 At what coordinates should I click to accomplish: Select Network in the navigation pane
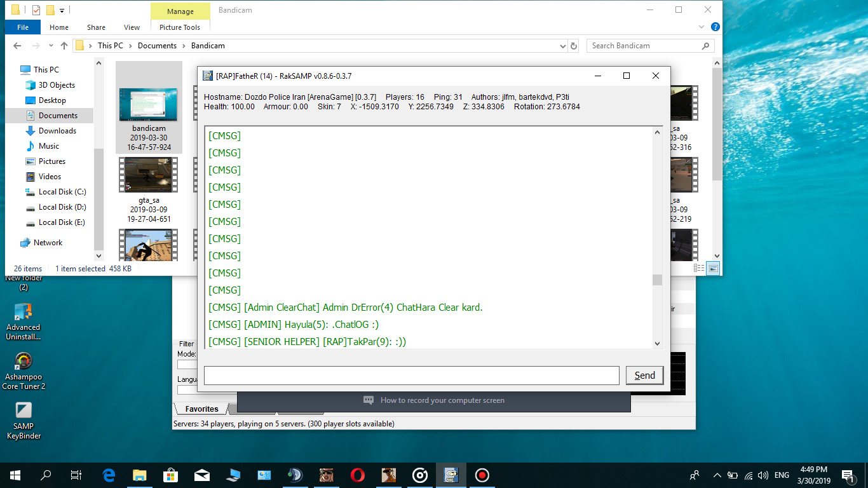48,243
